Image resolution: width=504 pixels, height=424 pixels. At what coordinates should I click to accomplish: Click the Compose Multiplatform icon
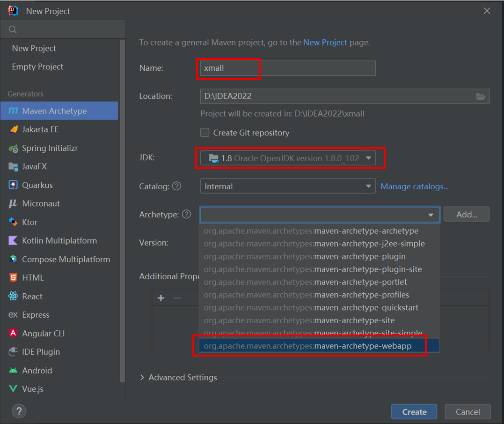13,259
